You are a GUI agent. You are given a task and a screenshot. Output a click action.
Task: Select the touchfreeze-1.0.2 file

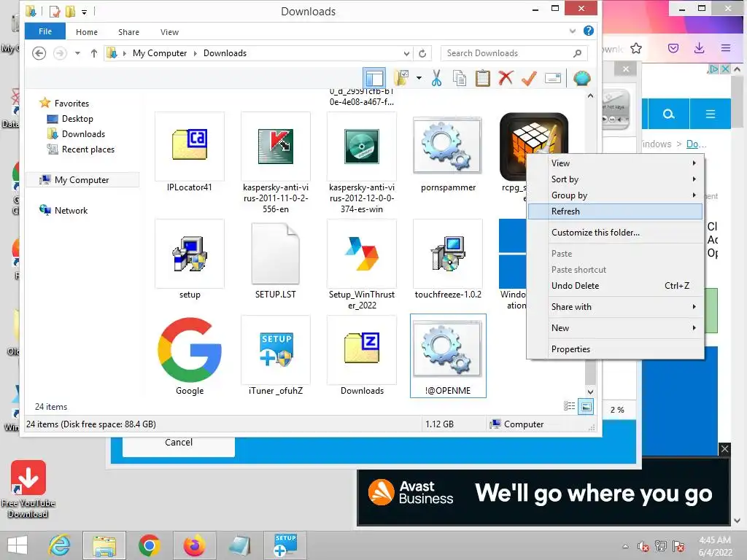448,260
